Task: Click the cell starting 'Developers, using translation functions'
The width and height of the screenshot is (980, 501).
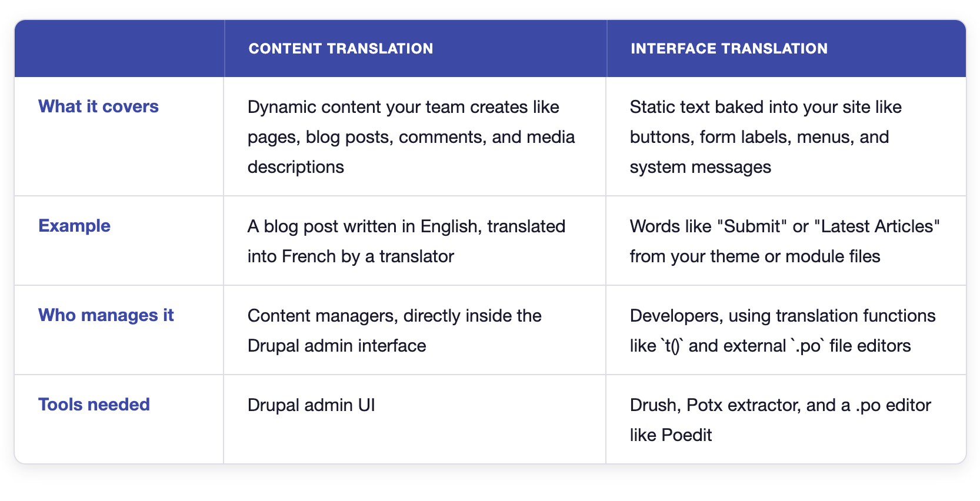Action: 786,330
